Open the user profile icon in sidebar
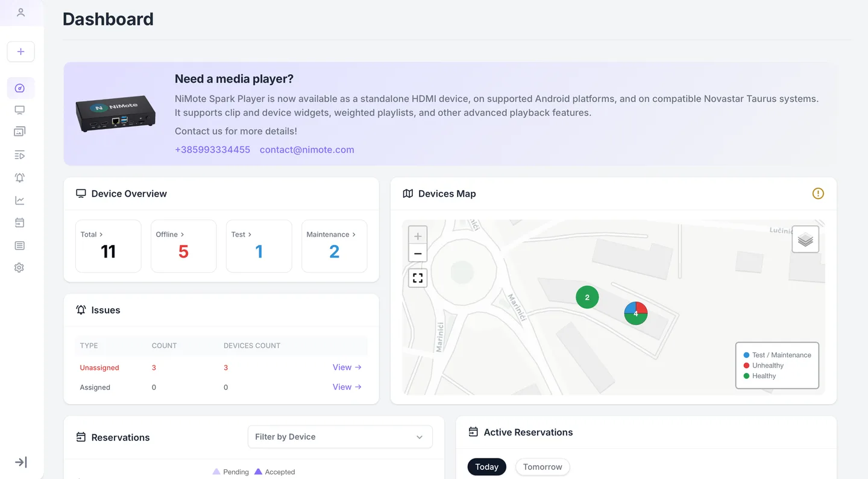 coord(21,13)
